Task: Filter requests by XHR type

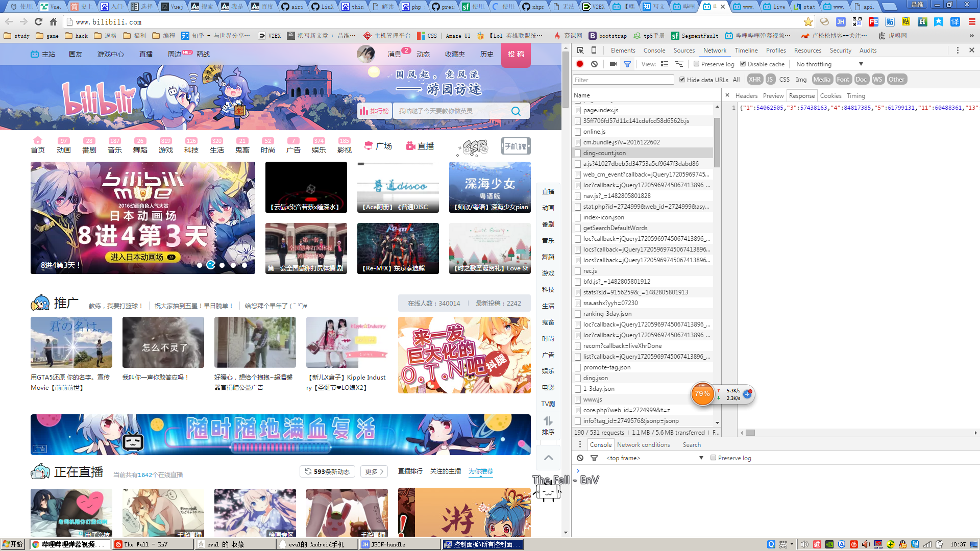Action: coord(754,79)
